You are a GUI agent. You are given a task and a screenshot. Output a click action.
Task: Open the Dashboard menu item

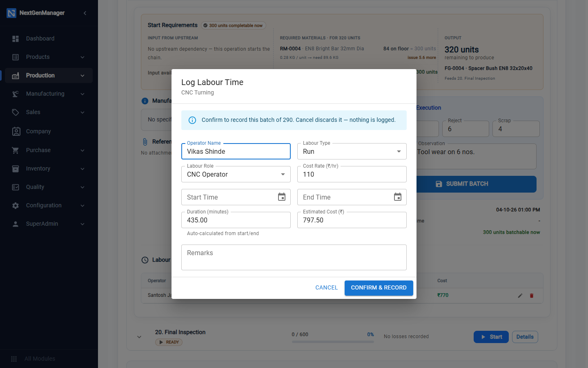[49, 39]
